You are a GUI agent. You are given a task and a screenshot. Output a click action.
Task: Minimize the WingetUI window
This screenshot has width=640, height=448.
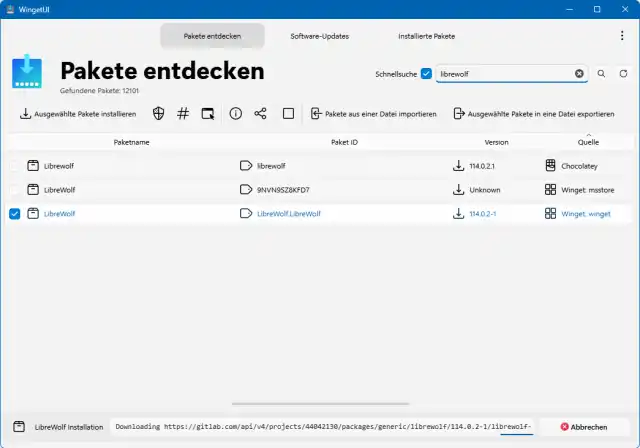(x=569, y=9)
